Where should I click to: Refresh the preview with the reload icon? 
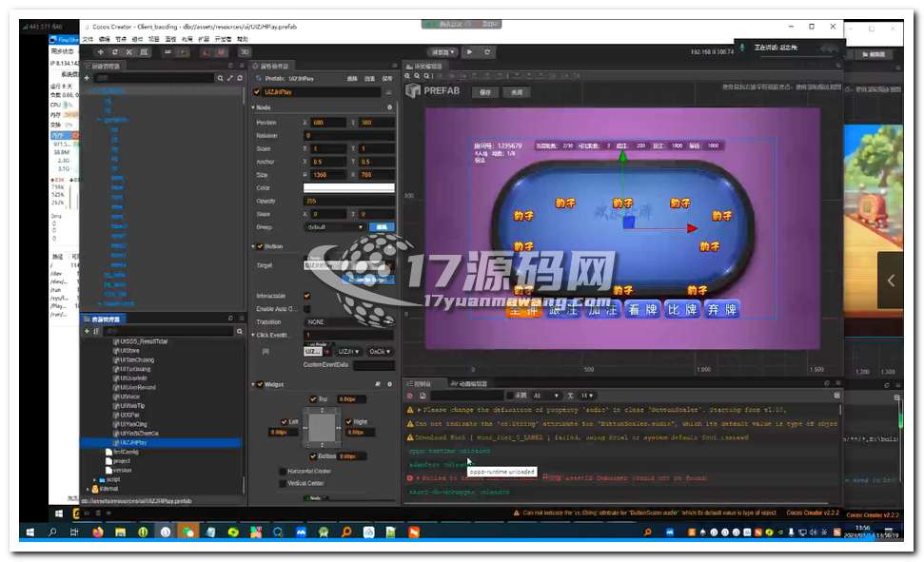pos(487,52)
